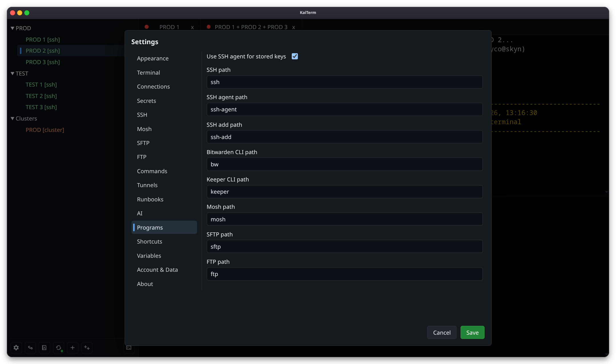This screenshot has height=364, width=616.
Task: Click the single plus add connection icon
Action: pyautogui.click(x=72, y=348)
